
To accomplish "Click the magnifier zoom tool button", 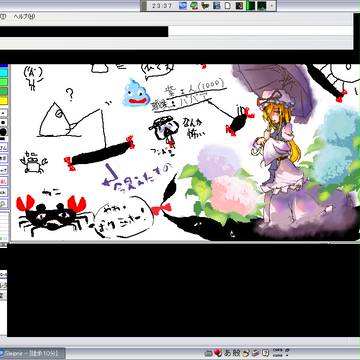I will [3, 203].
